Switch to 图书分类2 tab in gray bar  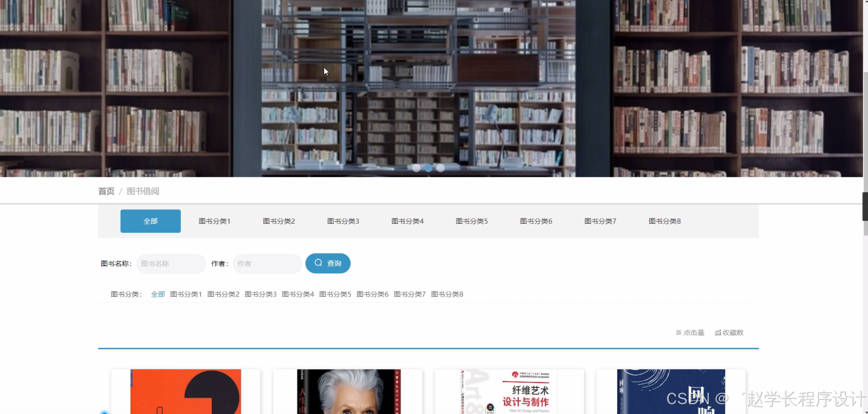pyautogui.click(x=279, y=221)
